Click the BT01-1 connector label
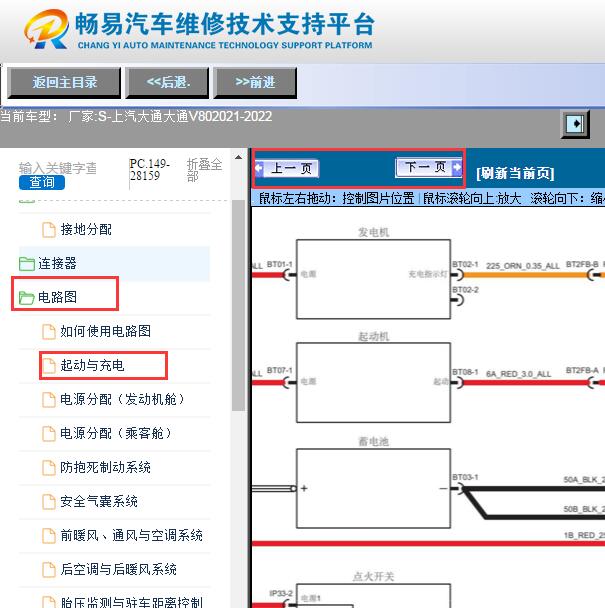 pyautogui.click(x=280, y=264)
